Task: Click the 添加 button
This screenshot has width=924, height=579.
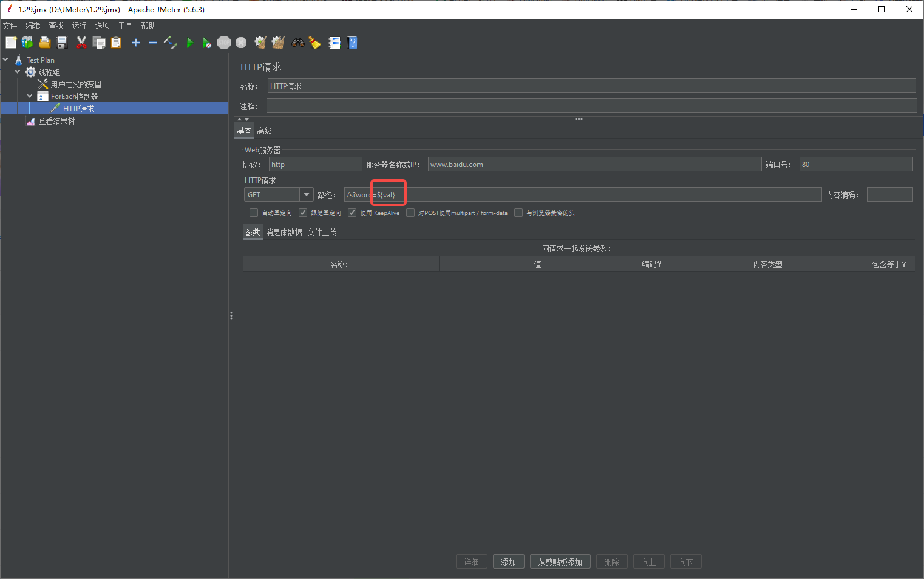Action: (509, 562)
